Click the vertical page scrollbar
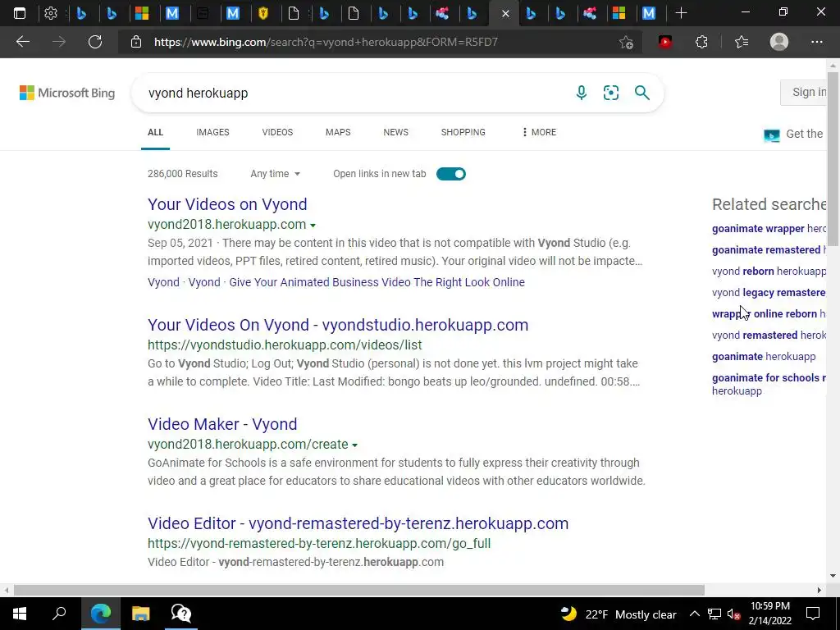Image resolution: width=840 pixels, height=630 pixels. tap(833, 158)
